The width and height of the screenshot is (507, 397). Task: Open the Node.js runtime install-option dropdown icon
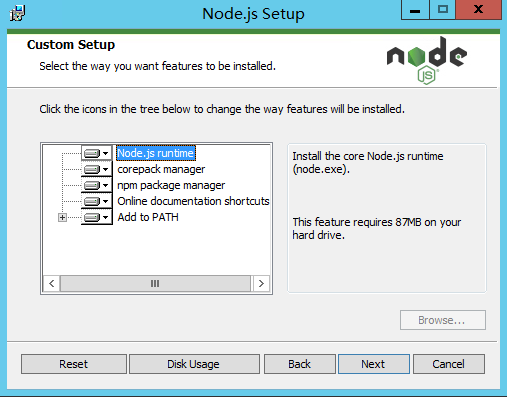point(97,153)
